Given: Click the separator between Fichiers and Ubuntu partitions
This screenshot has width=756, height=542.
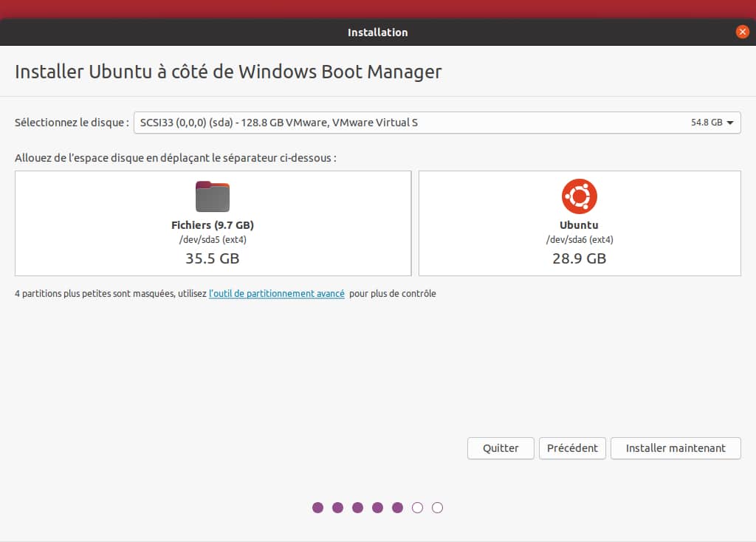Looking at the screenshot, I should (415, 223).
